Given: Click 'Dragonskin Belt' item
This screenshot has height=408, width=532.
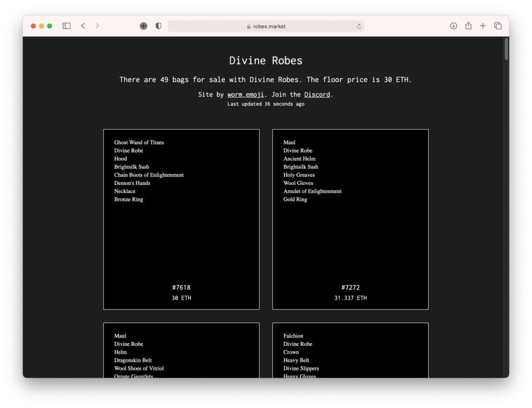Looking at the screenshot, I should [x=133, y=360].
